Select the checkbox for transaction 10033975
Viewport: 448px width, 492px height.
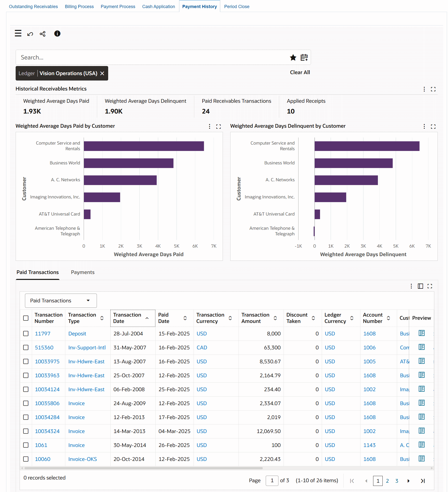coord(26,361)
